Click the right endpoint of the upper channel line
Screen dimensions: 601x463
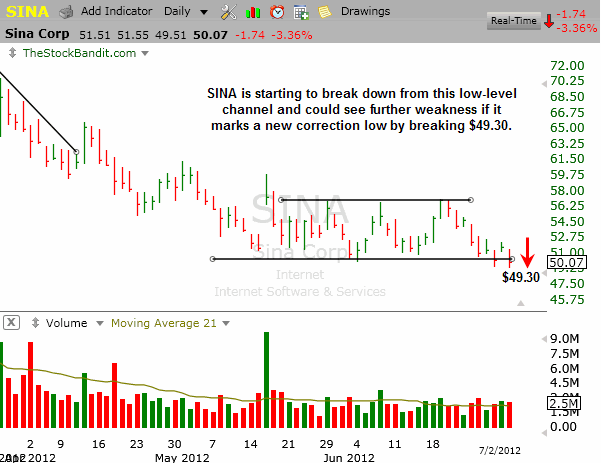tap(471, 200)
